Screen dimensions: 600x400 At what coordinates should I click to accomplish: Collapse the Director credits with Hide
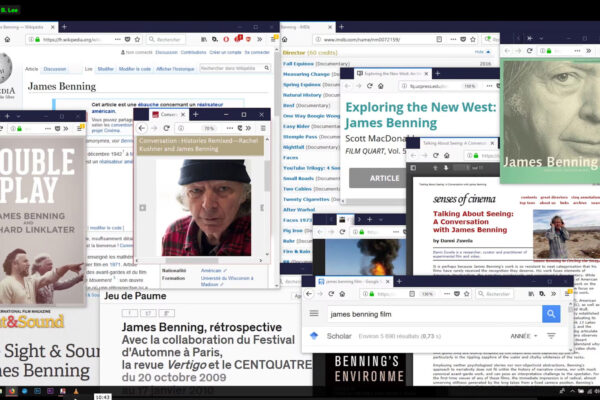click(x=482, y=52)
